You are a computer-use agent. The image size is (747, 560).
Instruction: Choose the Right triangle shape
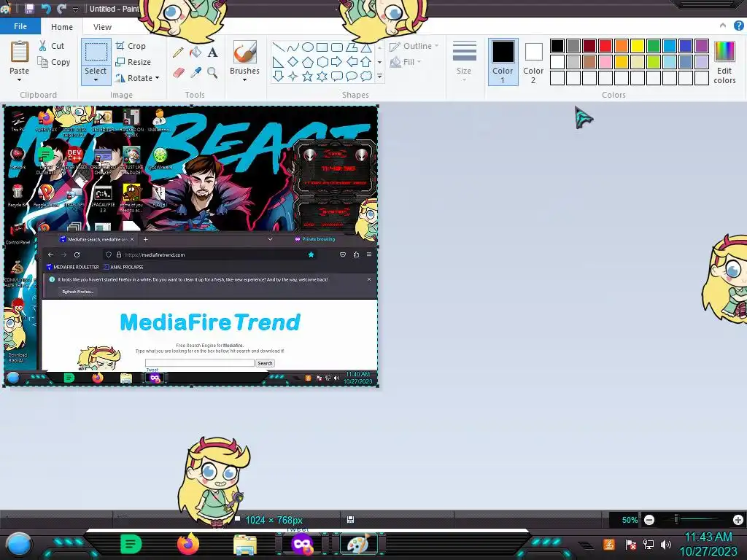pos(278,61)
